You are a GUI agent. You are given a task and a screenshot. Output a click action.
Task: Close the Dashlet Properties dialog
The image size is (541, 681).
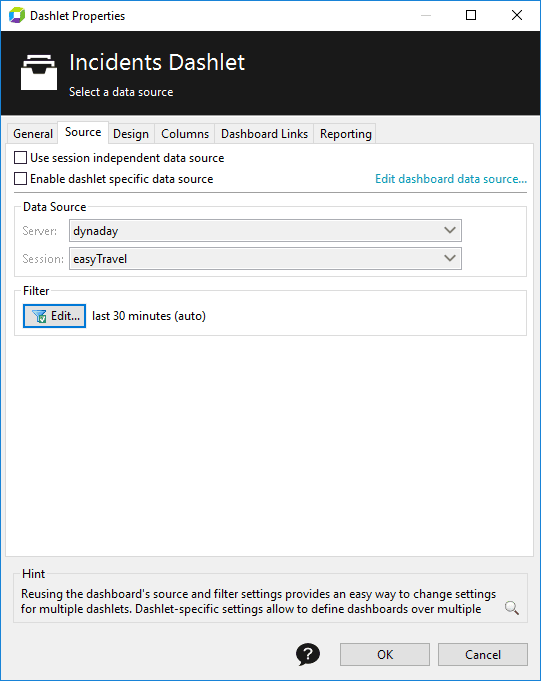pos(517,15)
